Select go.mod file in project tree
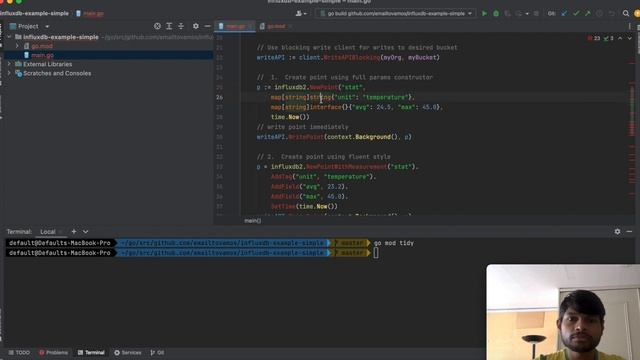The width and height of the screenshot is (640, 360). [x=42, y=46]
